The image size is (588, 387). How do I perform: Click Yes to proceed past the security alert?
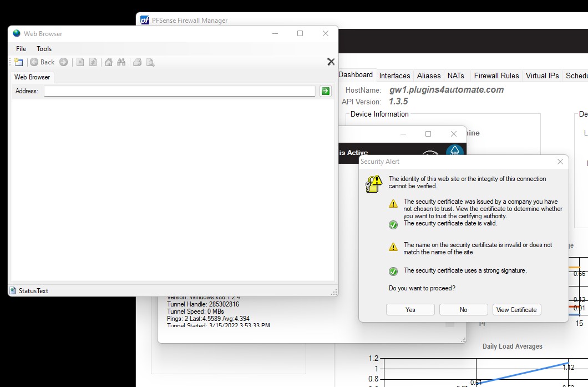(410, 309)
